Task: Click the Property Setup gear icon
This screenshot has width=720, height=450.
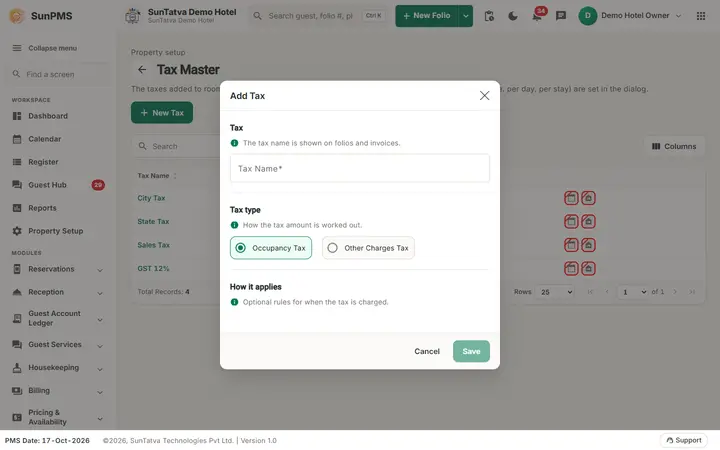Action: [17, 231]
